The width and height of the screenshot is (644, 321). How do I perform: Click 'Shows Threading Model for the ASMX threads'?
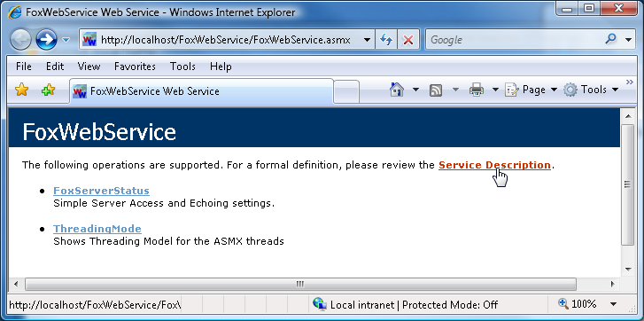pos(169,241)
